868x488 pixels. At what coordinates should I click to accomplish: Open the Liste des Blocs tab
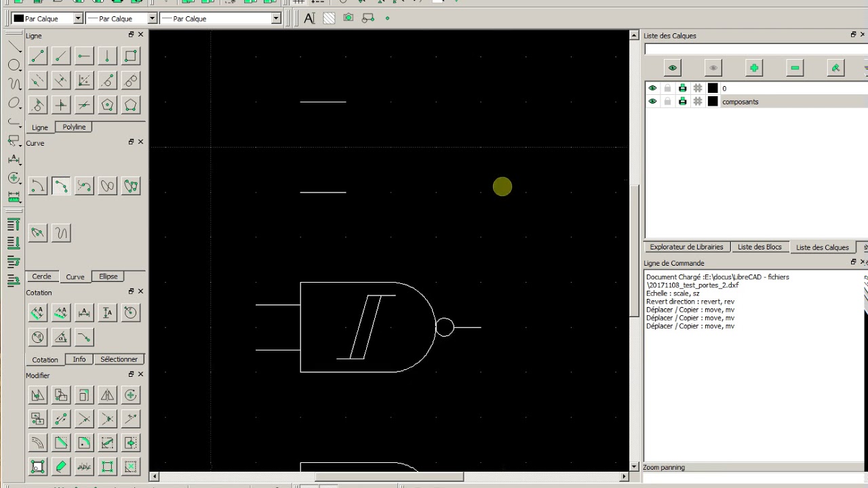pyautogui.click(x=759, y=247)
